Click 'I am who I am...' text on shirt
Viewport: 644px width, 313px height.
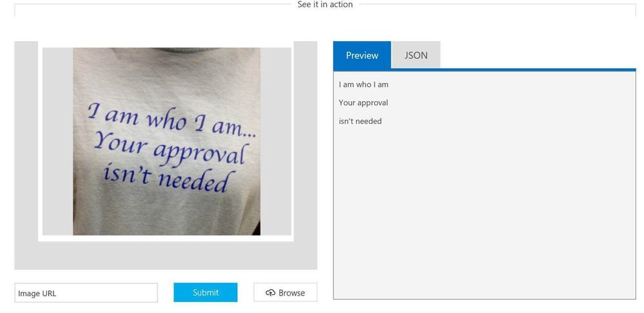pyautogui.click(x=171, y=120)
